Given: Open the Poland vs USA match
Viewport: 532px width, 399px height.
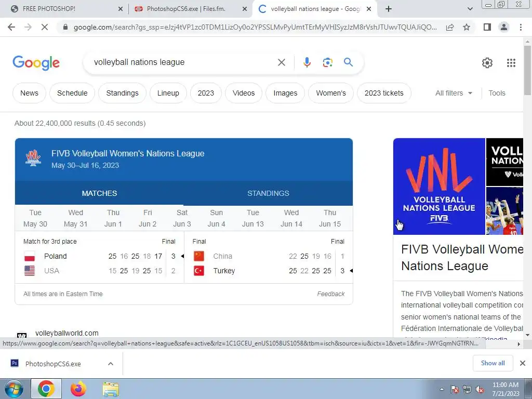Looking at the screenshot, I should tap(99, 258).
